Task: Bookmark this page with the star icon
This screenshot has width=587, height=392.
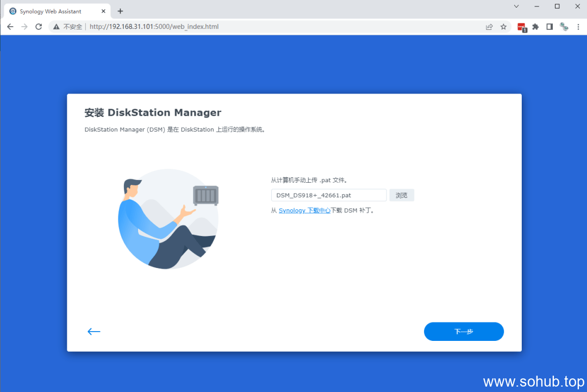Action: point(503,26)
